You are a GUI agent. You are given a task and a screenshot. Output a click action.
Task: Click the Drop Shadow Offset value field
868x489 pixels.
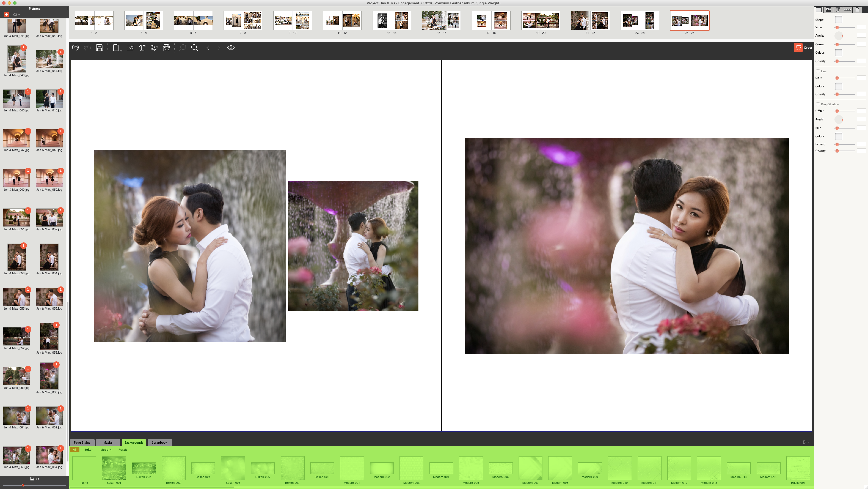tap(861, 111)
